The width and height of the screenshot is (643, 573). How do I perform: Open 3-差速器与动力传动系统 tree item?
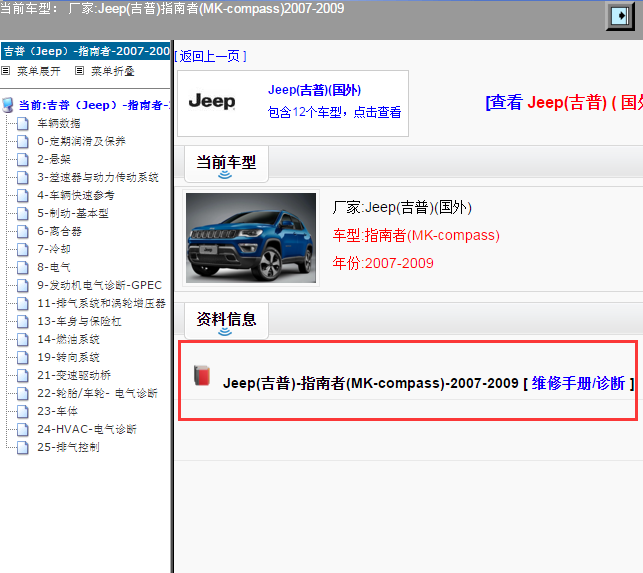coord(98,177)
